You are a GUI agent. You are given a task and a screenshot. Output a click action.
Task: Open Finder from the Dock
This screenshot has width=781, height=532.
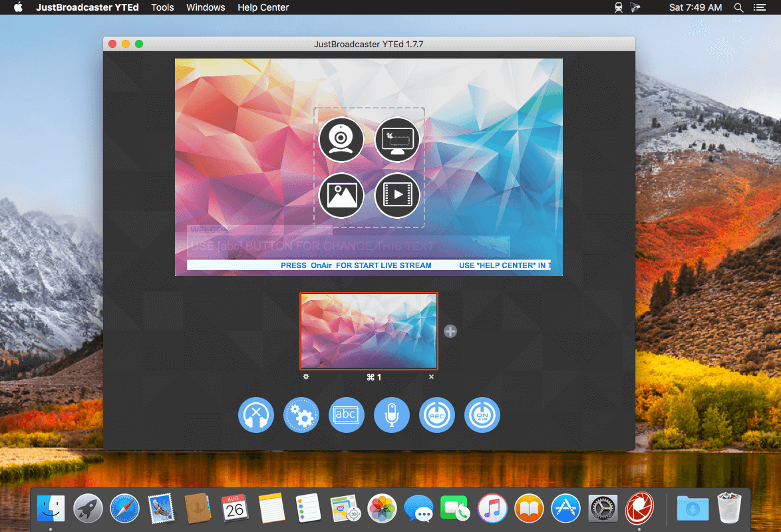pos(51,509)
